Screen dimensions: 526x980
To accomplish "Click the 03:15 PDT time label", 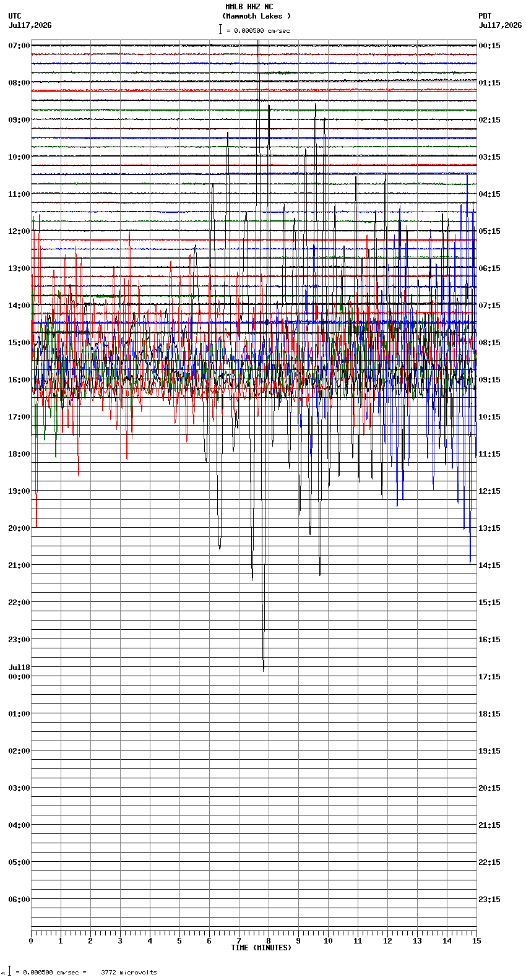I will [489, 157].
